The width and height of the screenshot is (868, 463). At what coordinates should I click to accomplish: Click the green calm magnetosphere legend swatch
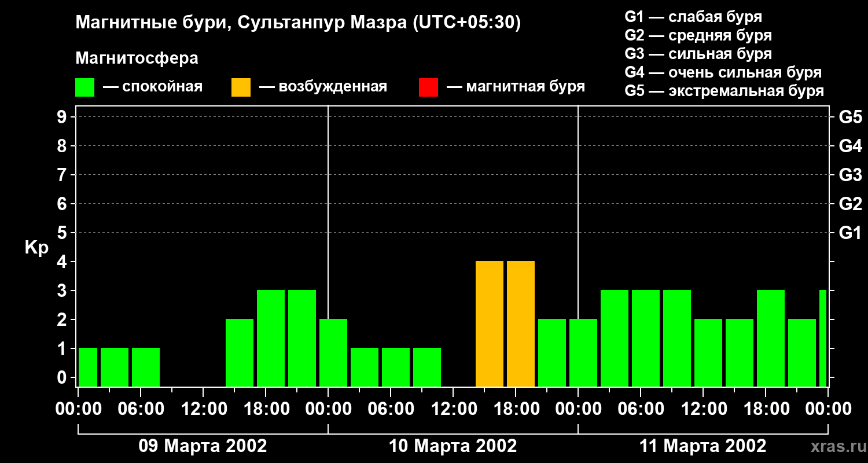tap(84, 87)
